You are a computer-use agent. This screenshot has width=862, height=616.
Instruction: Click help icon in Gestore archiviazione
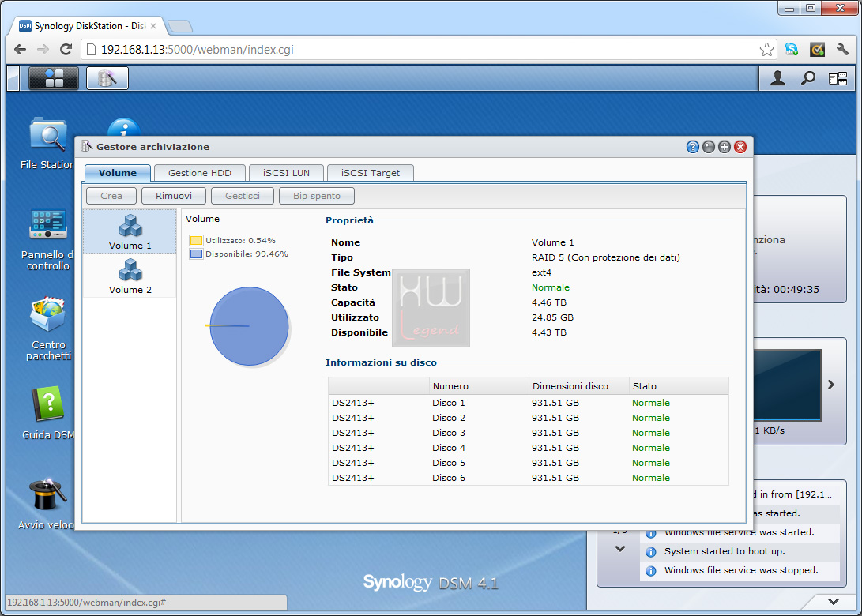coord(693,147)
